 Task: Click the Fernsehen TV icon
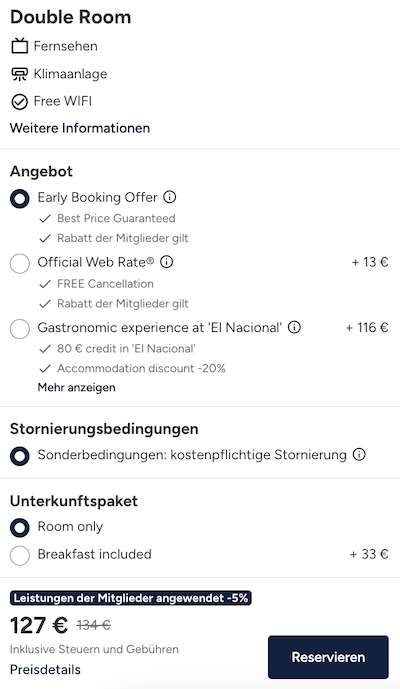click(19, 46)
